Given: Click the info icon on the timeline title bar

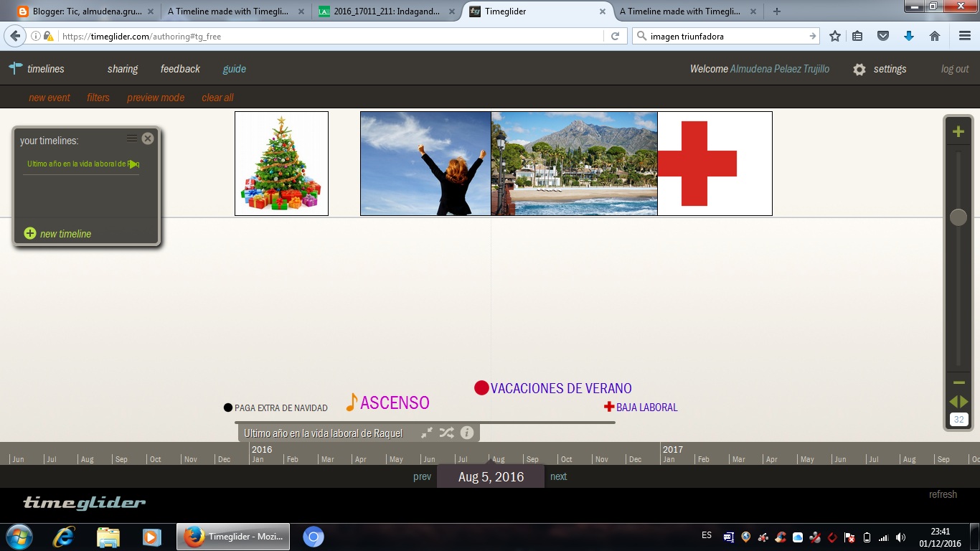Looking at the screenshot, I should (x=467, y=433).
